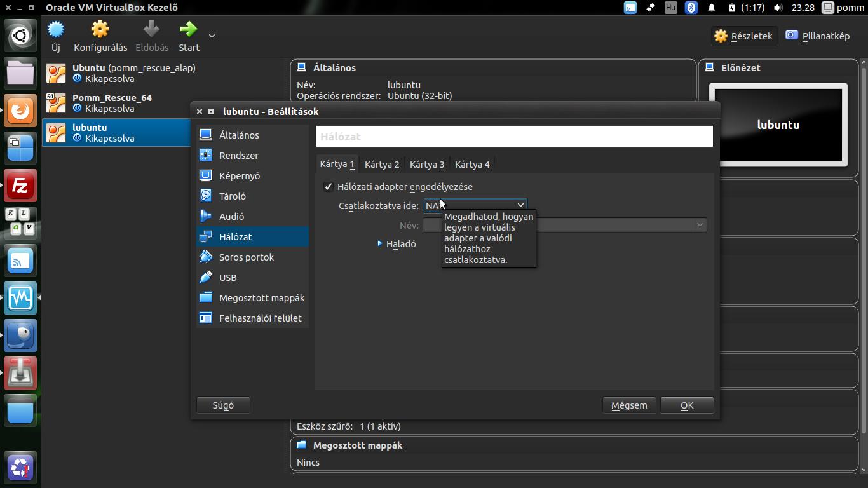This screenshot has height=488, width=868.
Task: Open Képernyő settings category
Action: 252,175
